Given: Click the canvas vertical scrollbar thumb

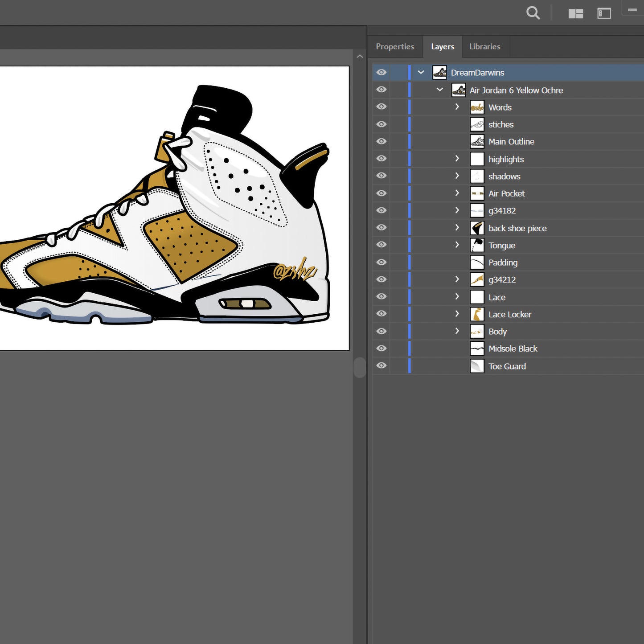Looking at the screenshot, I should click(x=360, y=367).
